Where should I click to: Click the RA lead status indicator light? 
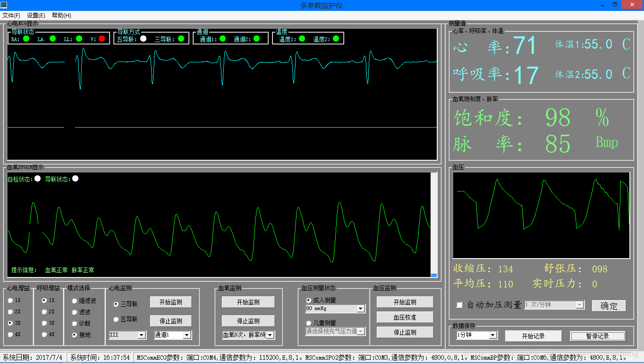[26, 39]
